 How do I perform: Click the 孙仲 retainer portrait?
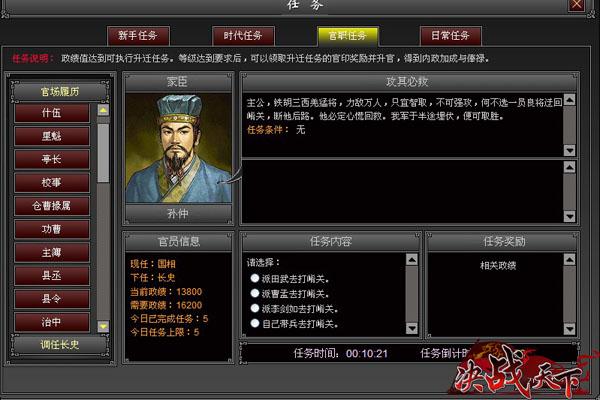178,148
